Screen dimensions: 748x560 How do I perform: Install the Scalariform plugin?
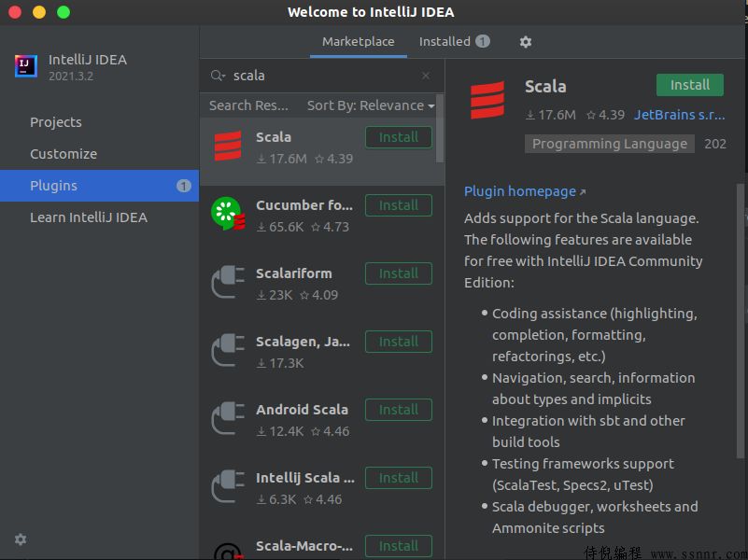pyautogui.click(x=399, y=273)
